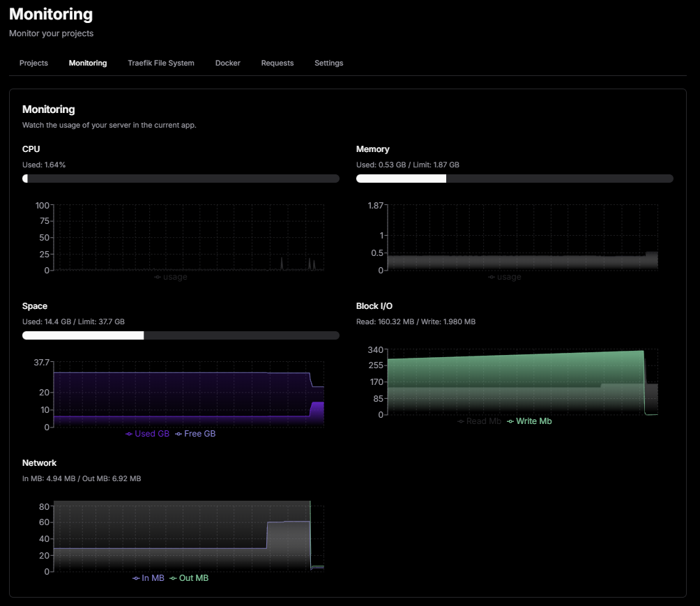Screen dimensions: 700x606
Task: Toggle the Read Mb legend series
Action: pyautogui.click(x=479, y=421)
